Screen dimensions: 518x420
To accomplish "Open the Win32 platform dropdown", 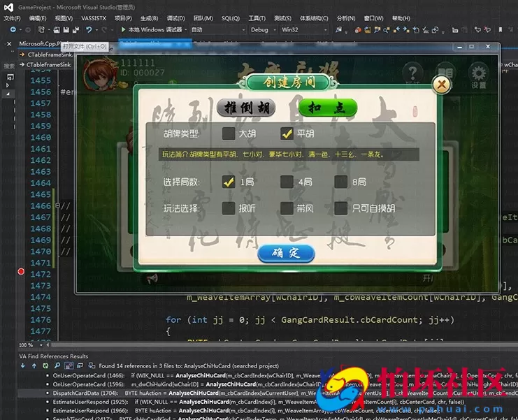I will point(304,30).
